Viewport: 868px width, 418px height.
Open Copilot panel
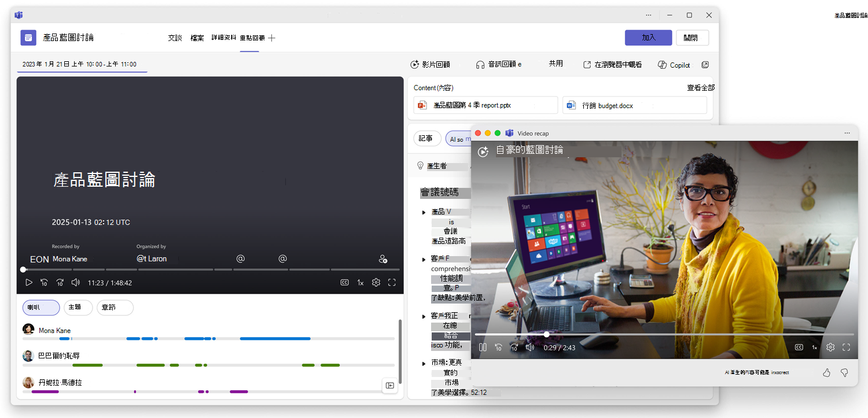pos(674,65)
